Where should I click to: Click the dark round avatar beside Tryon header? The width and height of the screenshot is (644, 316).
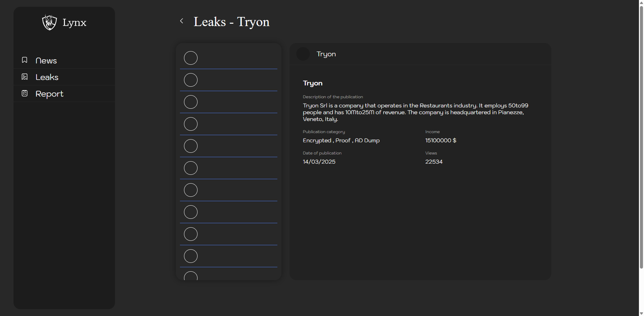coord(303,54)
